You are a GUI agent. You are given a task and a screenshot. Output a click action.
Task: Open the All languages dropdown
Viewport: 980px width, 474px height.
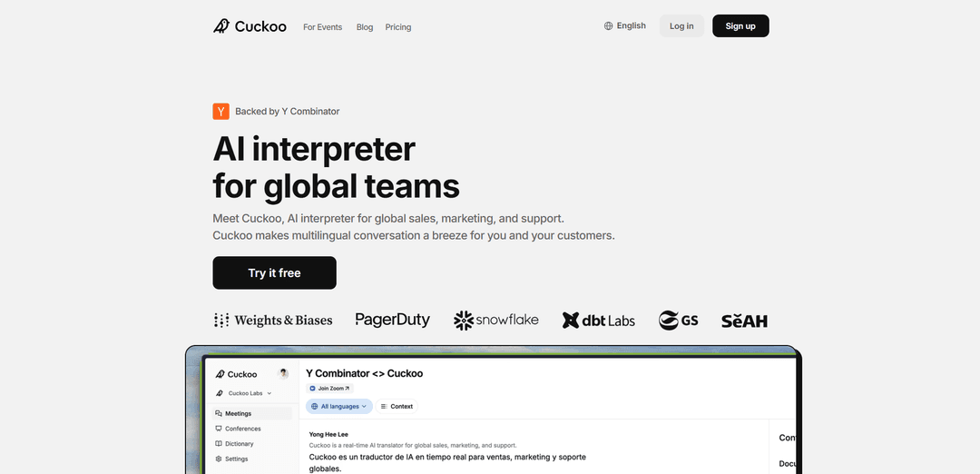[x=338, y=407]
